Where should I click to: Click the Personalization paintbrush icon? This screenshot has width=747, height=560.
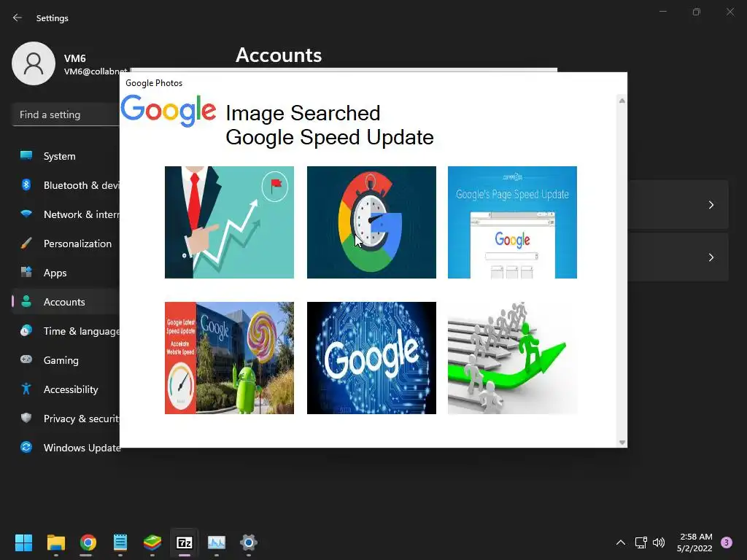(26, 244)
